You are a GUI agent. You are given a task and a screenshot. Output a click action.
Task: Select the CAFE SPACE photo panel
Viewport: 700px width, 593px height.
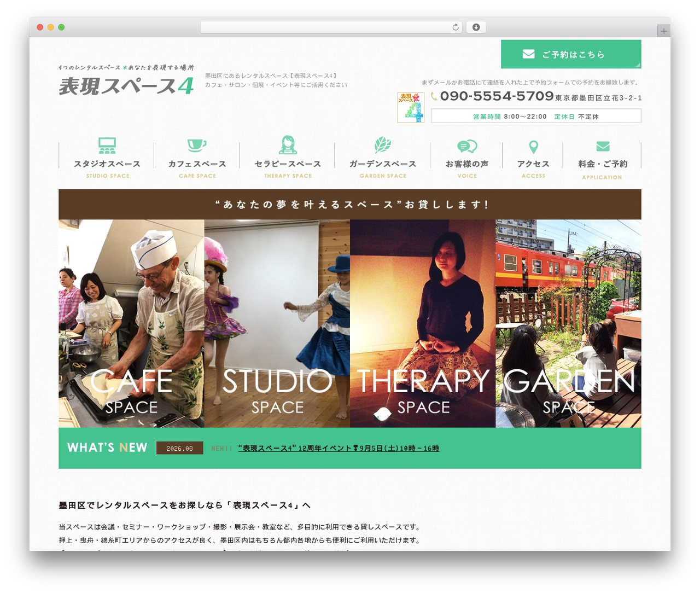tap(131, 323)
